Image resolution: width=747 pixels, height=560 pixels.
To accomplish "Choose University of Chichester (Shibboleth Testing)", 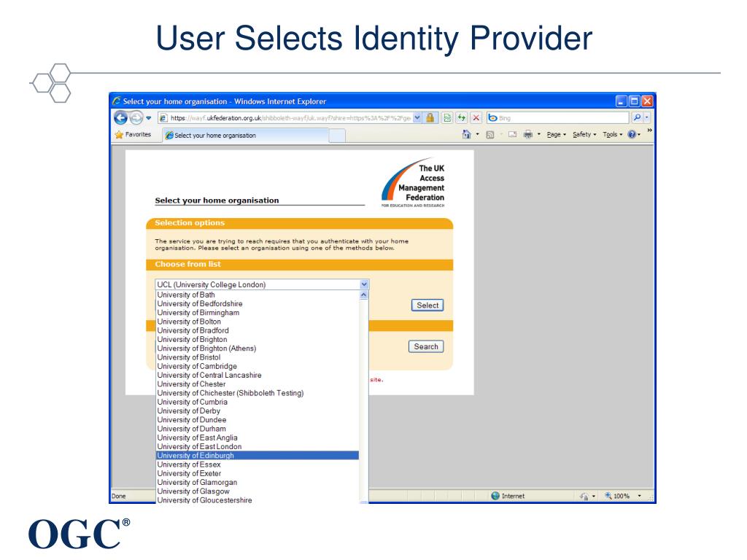I will pos(258,393).
